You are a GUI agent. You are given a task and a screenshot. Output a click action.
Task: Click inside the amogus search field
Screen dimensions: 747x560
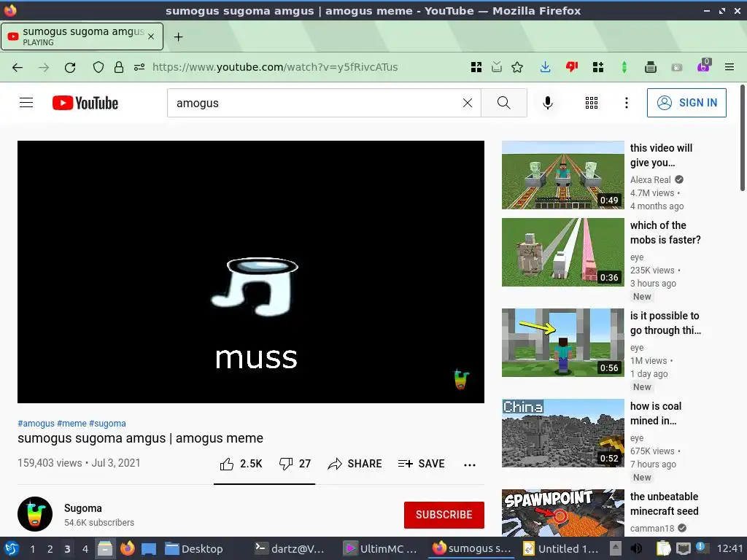click(314, 103)
